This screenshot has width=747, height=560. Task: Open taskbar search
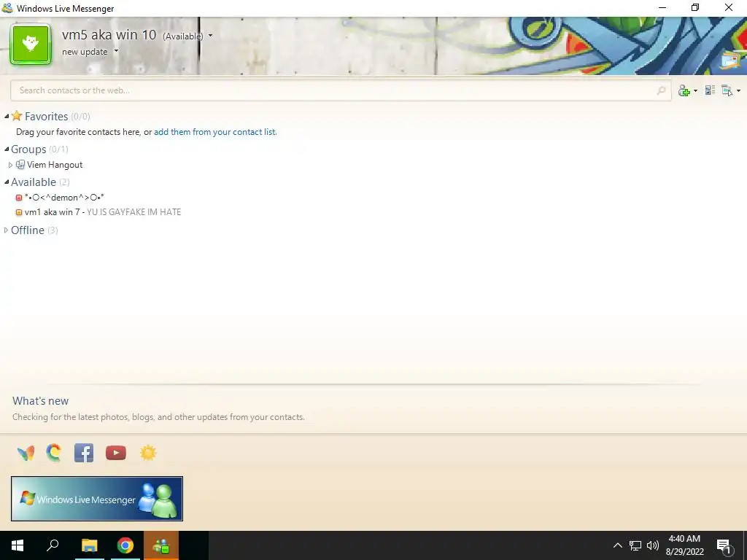53,545
